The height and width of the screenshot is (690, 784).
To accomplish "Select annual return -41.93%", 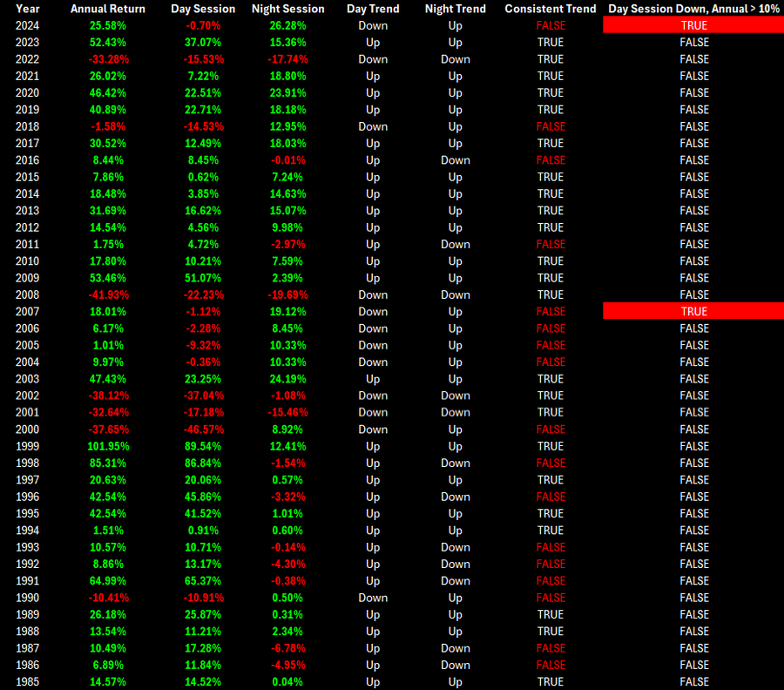I will tap(109, 295).
